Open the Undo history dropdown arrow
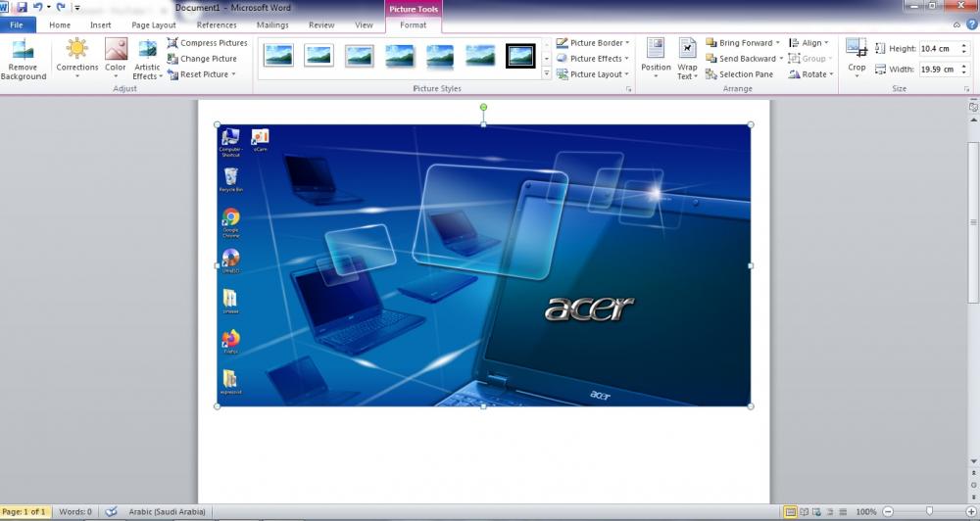980x521 pixels. [48, 8]
